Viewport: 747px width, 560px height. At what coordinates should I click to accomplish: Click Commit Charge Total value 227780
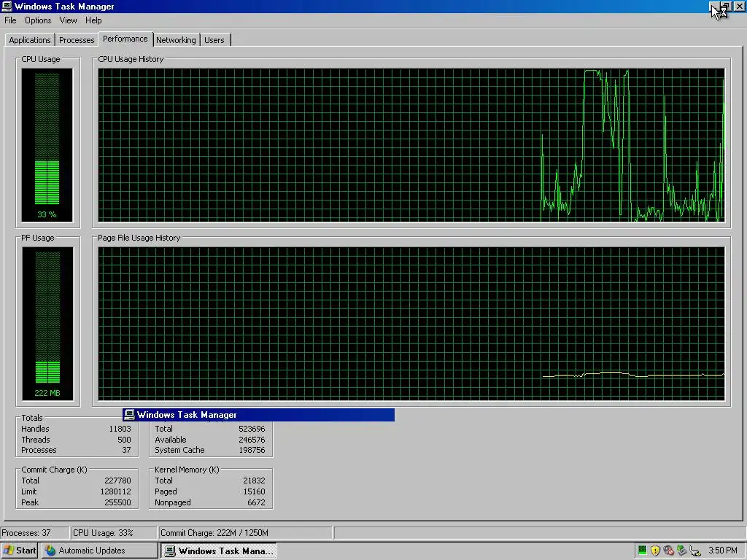[x=117, y=481]
